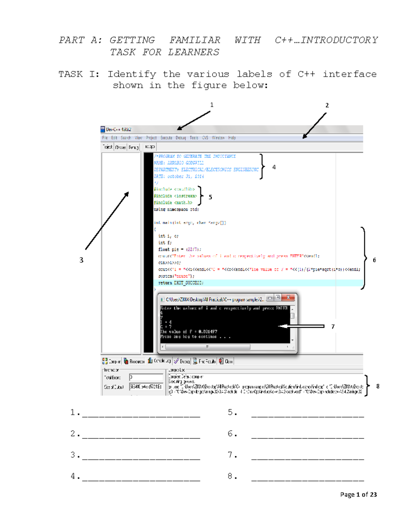Viewport: 411px width, 532px height.
Task: Click inside the Size of Output field
Action: 146,386
